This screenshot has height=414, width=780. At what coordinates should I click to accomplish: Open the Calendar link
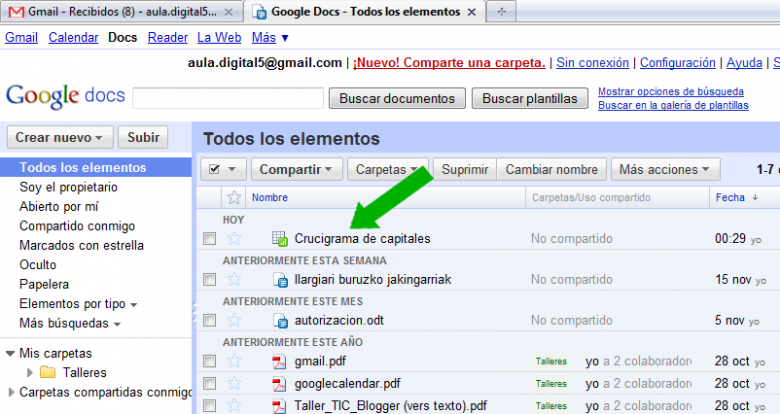73,37
